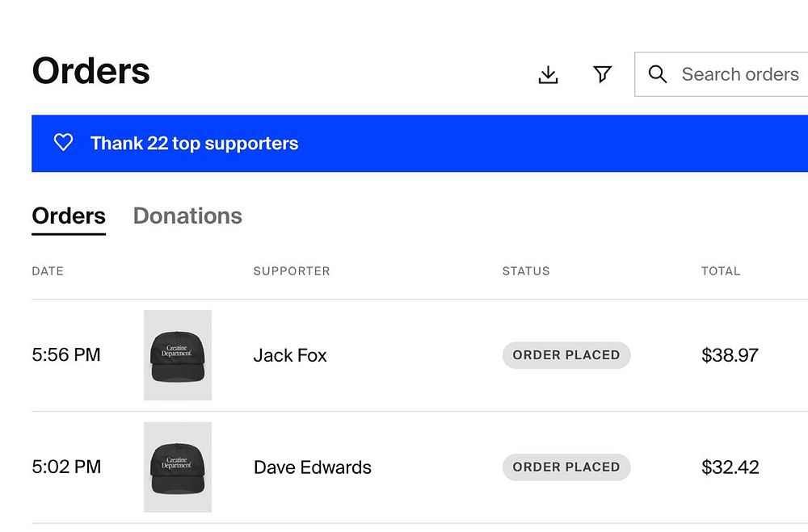Open Jack Fox's cap product thumbnail
The height and width of the screenshot is (532, 808).
[178, 355]
